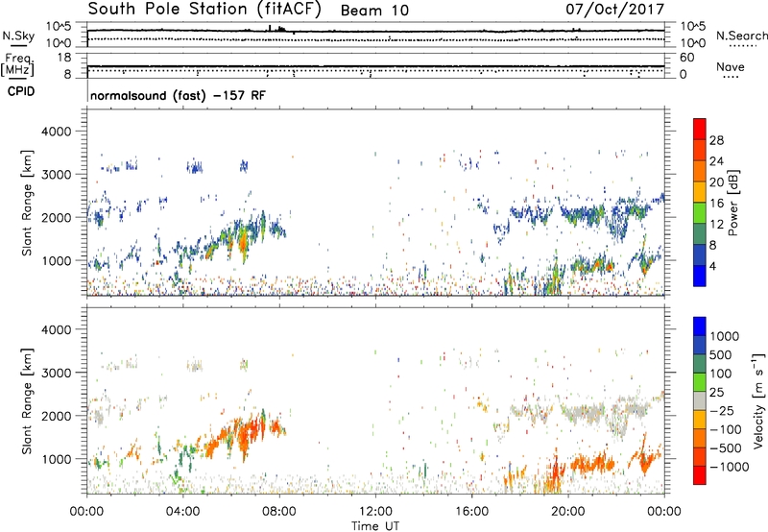This screenshot has width=768, height=532.
Task: Click the '60' tick on Nave axis
Action: (x=686, y=58)
